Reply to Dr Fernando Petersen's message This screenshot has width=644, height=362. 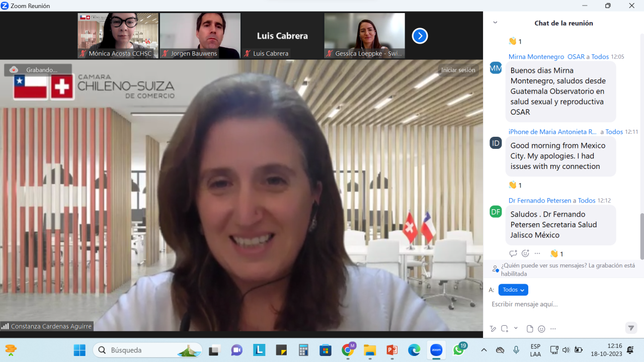(x=513, y=253)
